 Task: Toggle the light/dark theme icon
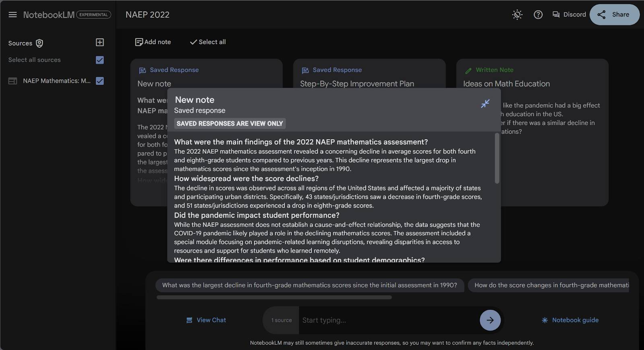(517, 14)
